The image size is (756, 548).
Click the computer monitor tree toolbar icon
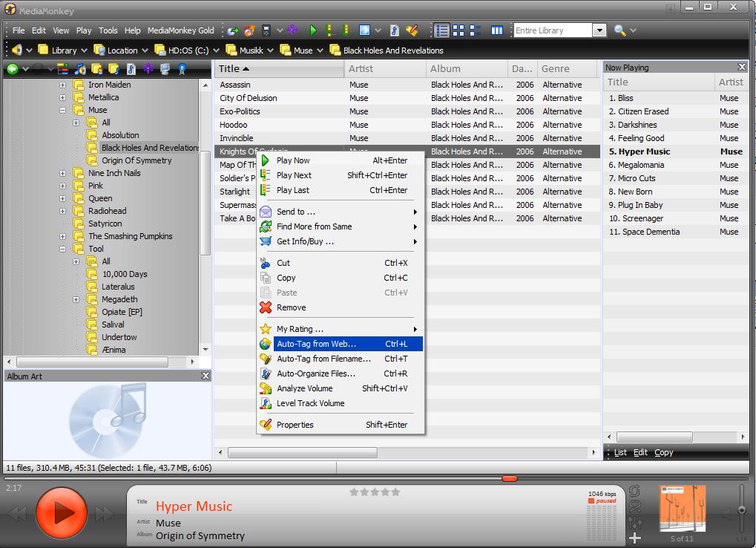coord(165,70)
